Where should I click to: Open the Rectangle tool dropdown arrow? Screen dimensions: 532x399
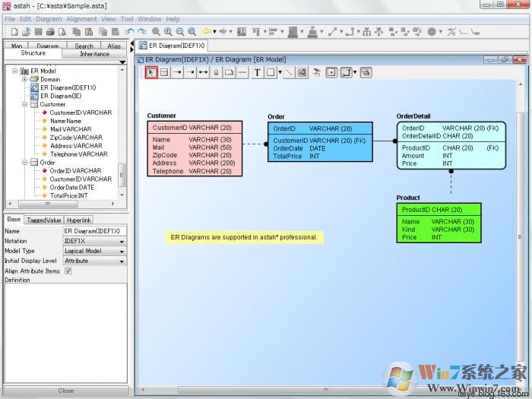click(x=280, y=72)
